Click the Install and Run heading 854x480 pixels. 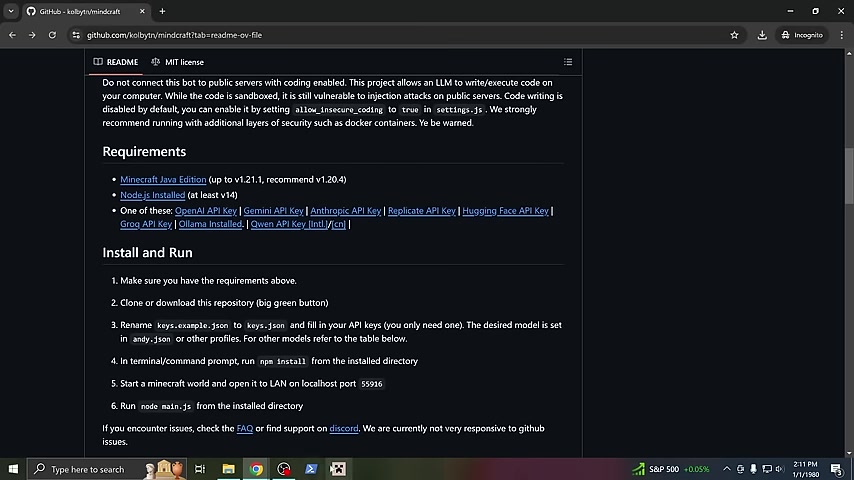tap(148, 253)
